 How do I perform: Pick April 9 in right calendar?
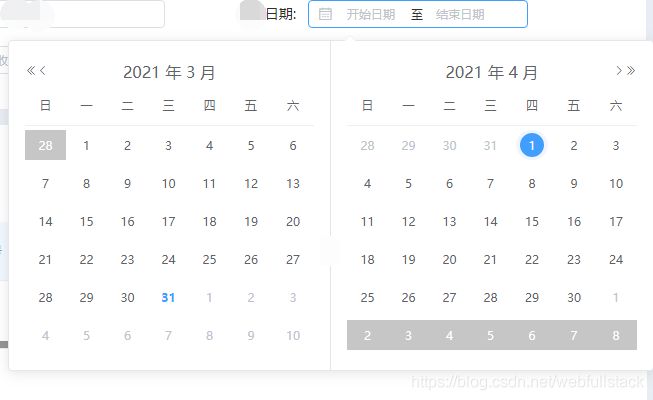[x=574, y=183]
